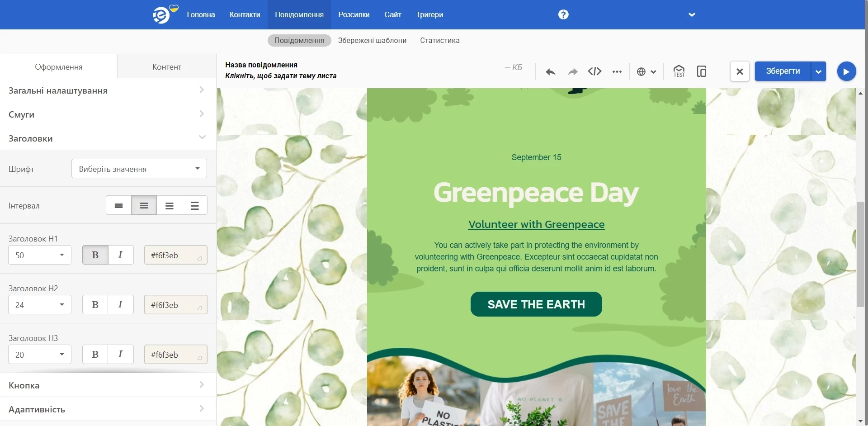The width and height of the screenshot is (868, 426).
Task: Click the Volunteer with Greenpeace link
Action: coord(536,224)
